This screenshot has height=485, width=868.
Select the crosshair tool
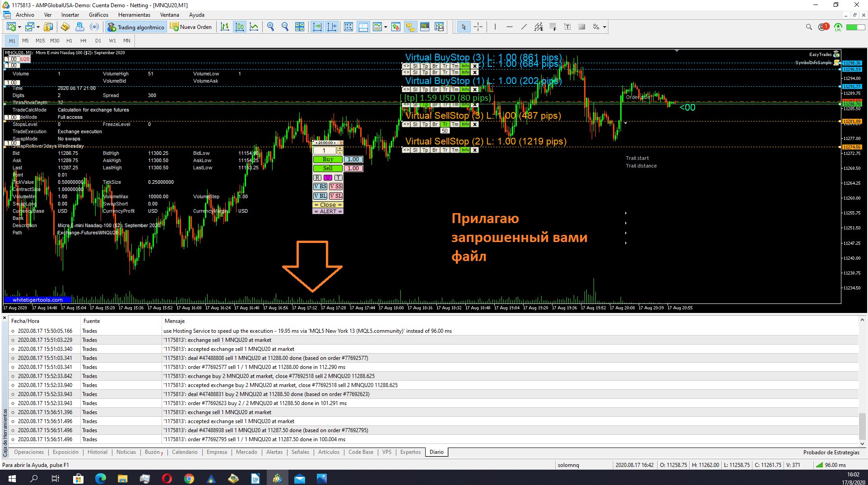point(478,27)
